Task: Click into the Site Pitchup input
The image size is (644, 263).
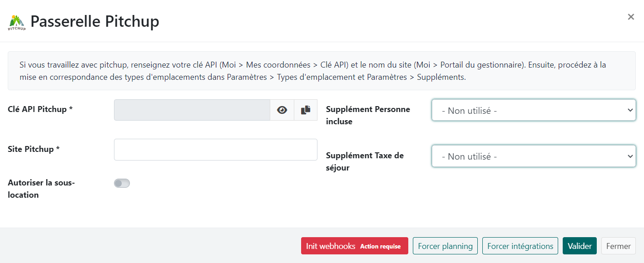Action: coord(215,150)
